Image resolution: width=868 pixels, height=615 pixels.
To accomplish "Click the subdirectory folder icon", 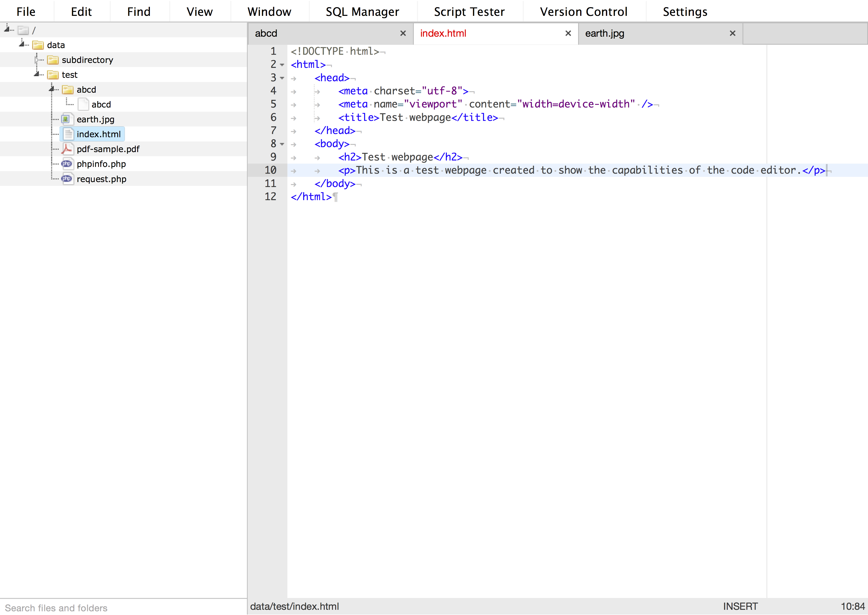I will pos(53,60).
